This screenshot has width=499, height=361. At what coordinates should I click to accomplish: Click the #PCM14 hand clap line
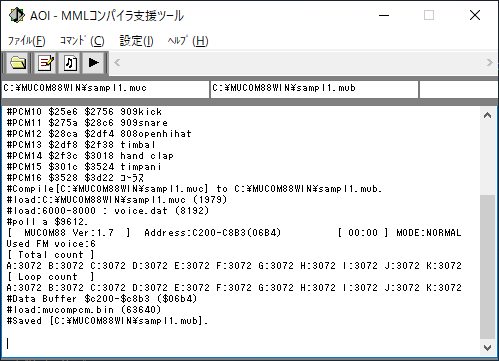pos(90,156)
